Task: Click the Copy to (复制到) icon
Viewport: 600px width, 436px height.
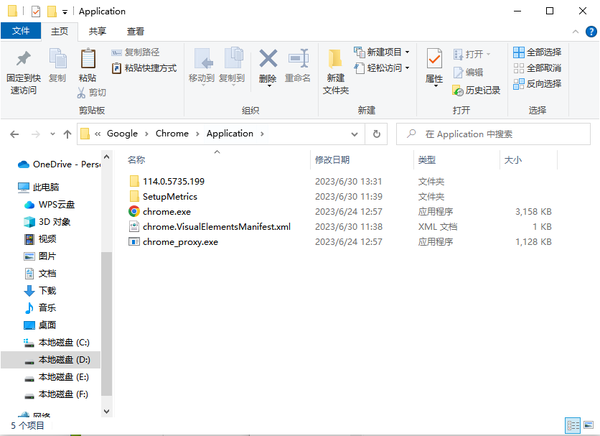Action: [233, 58]
